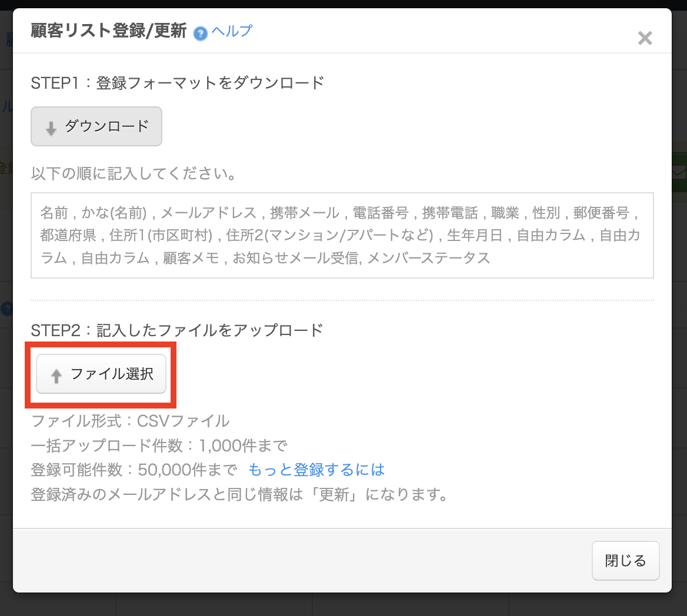Viewport: 687px width, 616px height.
Task: Click the 一括アップロード件数 limit text
Action: click(159, 446)
